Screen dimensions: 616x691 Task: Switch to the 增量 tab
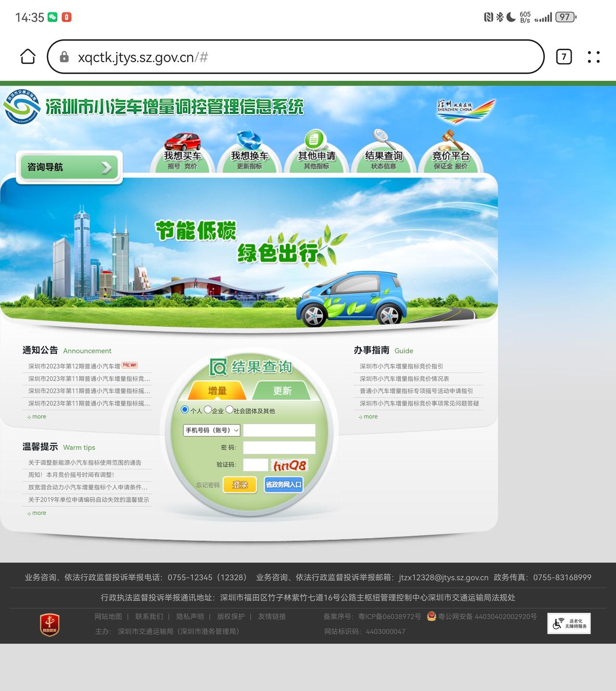coord(217,390)
